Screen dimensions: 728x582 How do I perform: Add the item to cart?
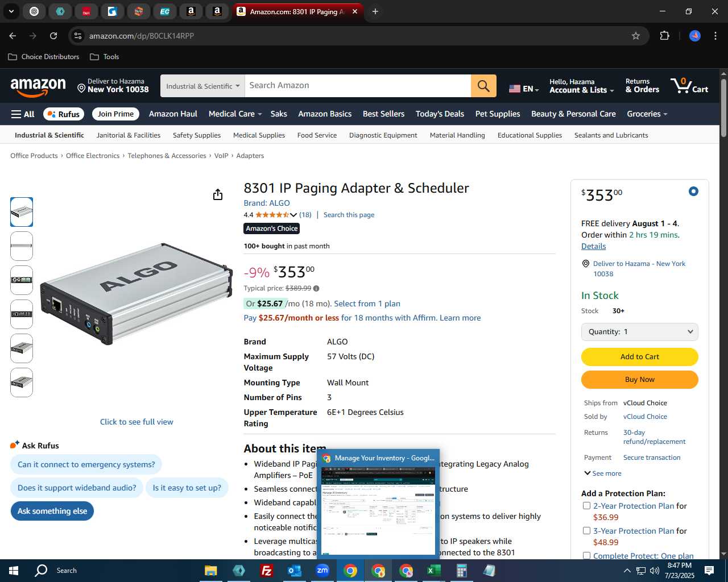click(x=640, y=357)
